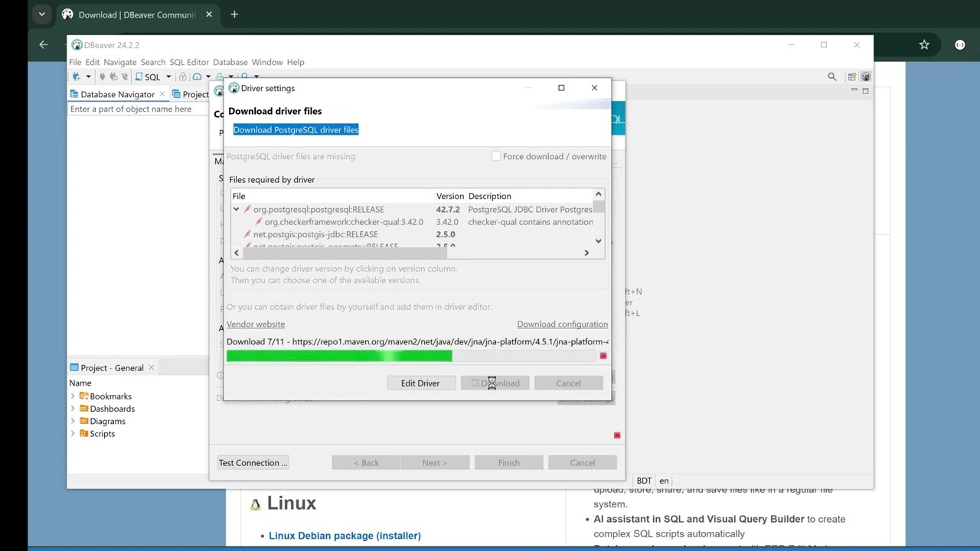Screen dimensions: 980x551
Task: Click the Open Perspective icon
Action: [x=851, y=77]
